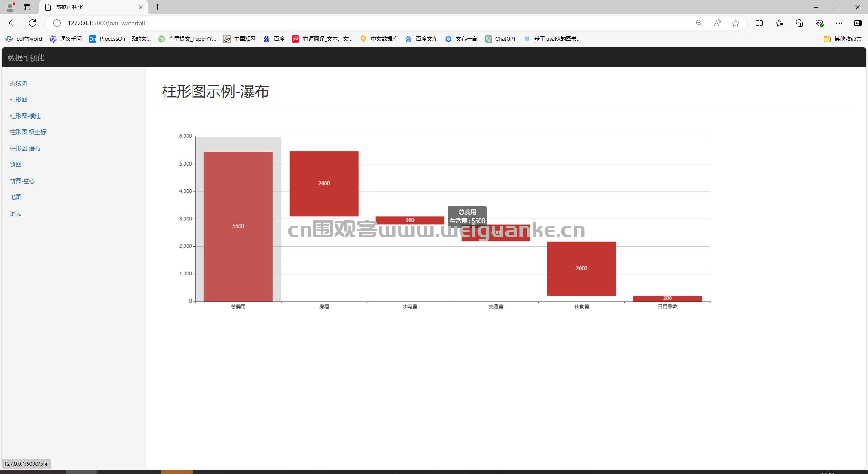Click the 300 水电费 bar
The image size is (868, 474).
point(410,220)
